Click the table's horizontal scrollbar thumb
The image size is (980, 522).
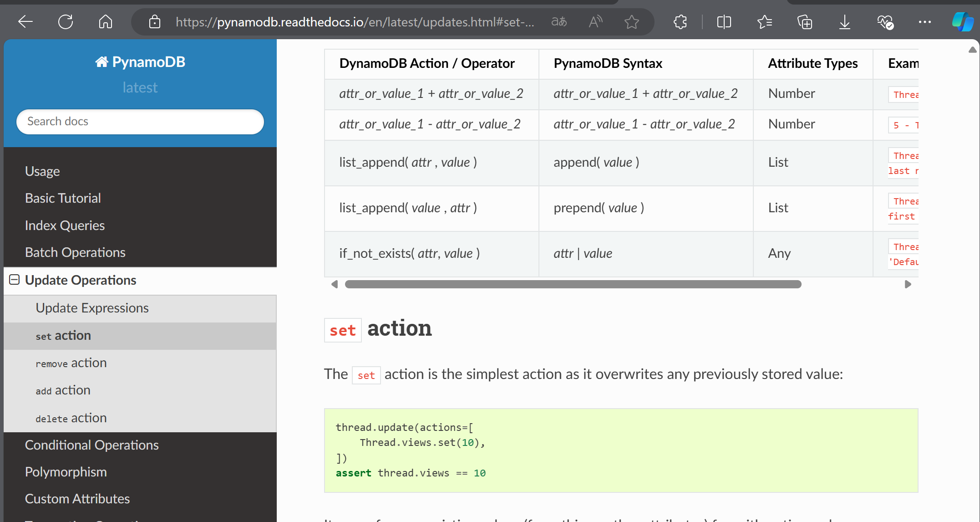coord(573,284)
